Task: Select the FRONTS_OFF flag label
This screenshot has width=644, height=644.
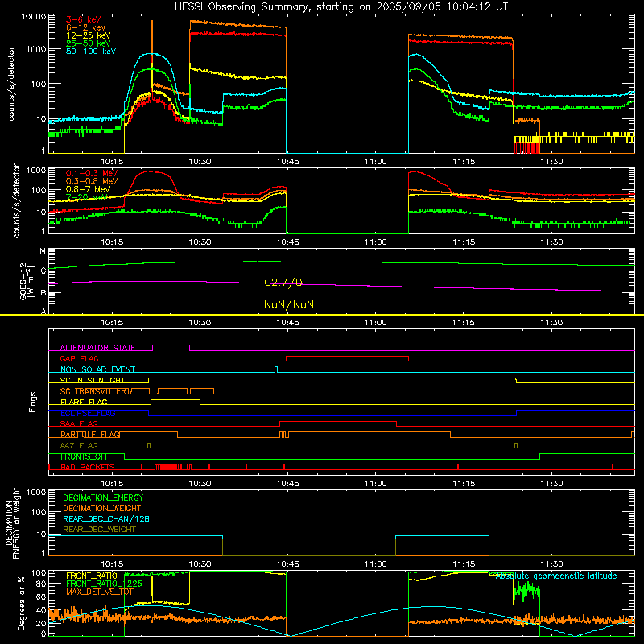Action: tap(85, 456)
